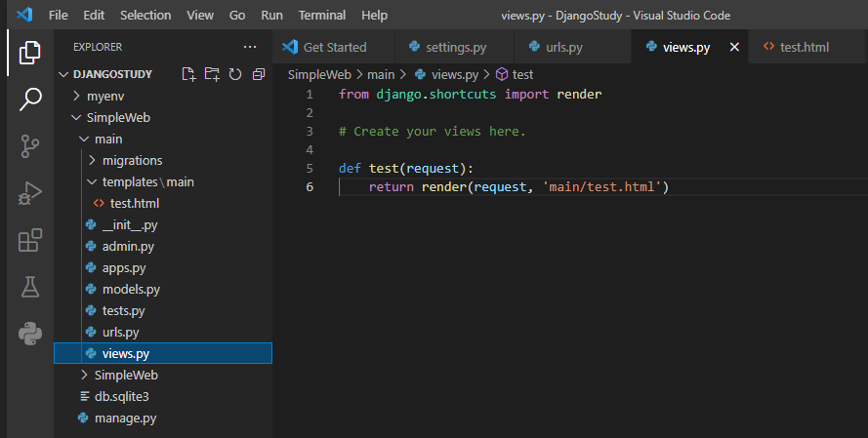Image resolution: width=868 pixels, height=438 pixels.
Task: Open the Testing flask icon
Action: [x=30, y=287]
